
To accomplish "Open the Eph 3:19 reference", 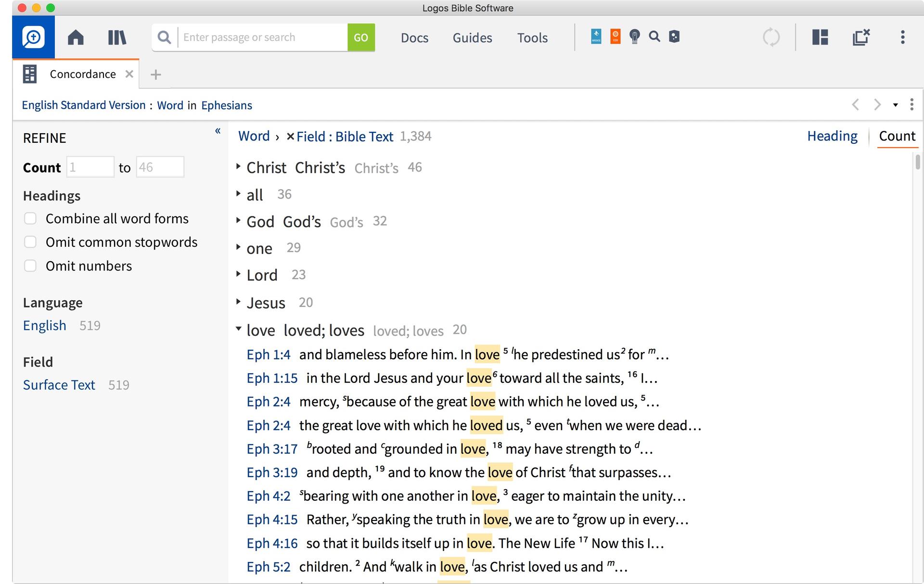I will pyautogui.click(x=272, y=472).
